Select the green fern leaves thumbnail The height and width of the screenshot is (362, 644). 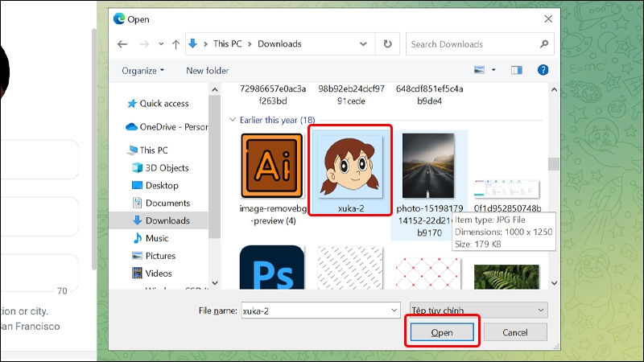pos(506,277)
